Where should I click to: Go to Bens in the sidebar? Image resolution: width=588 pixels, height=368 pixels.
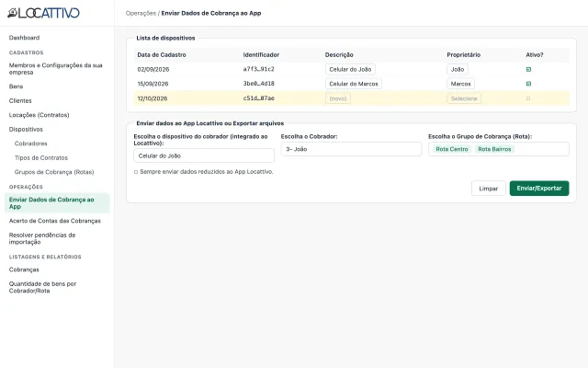17,86
